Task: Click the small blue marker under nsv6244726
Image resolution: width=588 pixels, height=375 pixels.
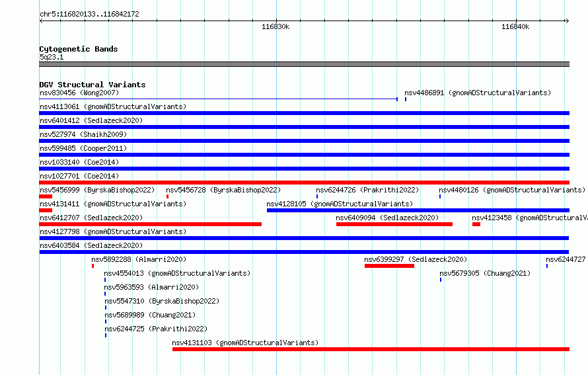Action: 317,196
